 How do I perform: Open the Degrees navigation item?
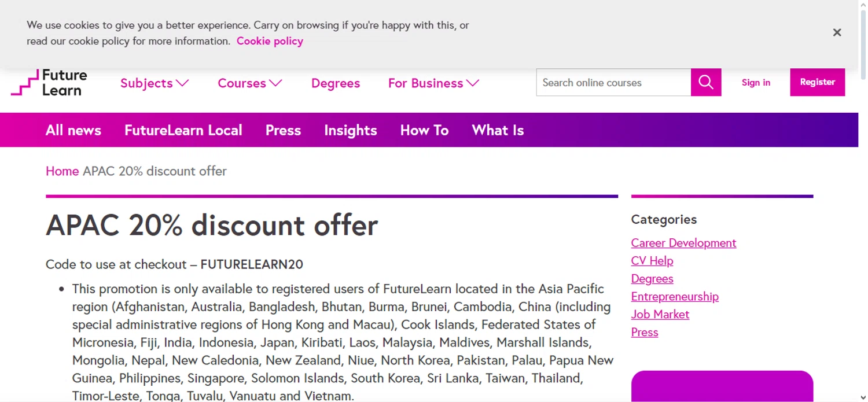(336, 83)
